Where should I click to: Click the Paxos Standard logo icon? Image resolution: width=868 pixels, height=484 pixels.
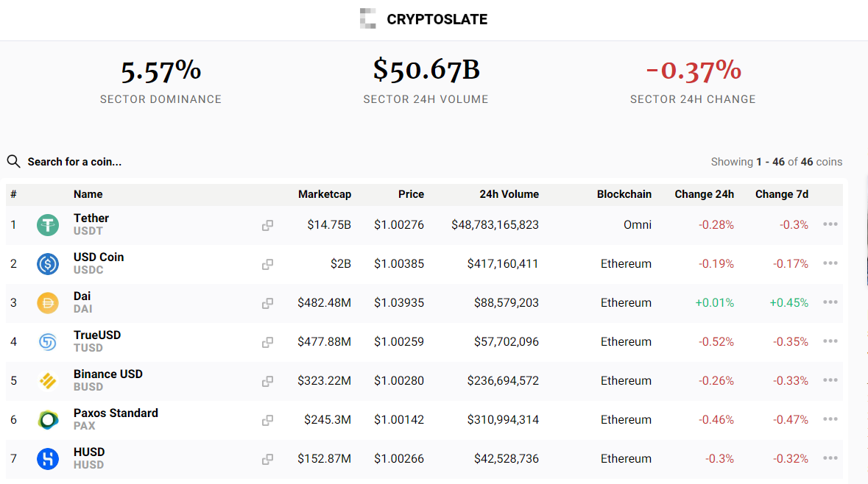tap(48, 420)
